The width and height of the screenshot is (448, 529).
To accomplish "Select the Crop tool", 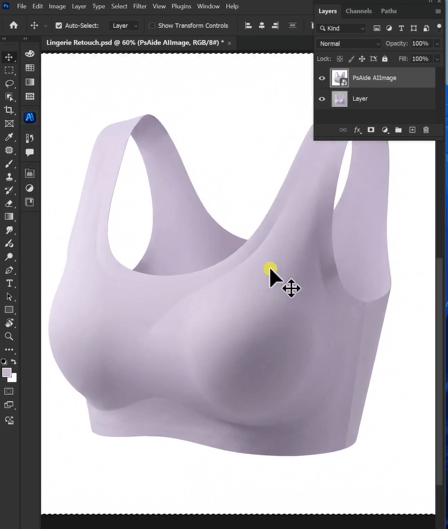I will click(9, 110).
